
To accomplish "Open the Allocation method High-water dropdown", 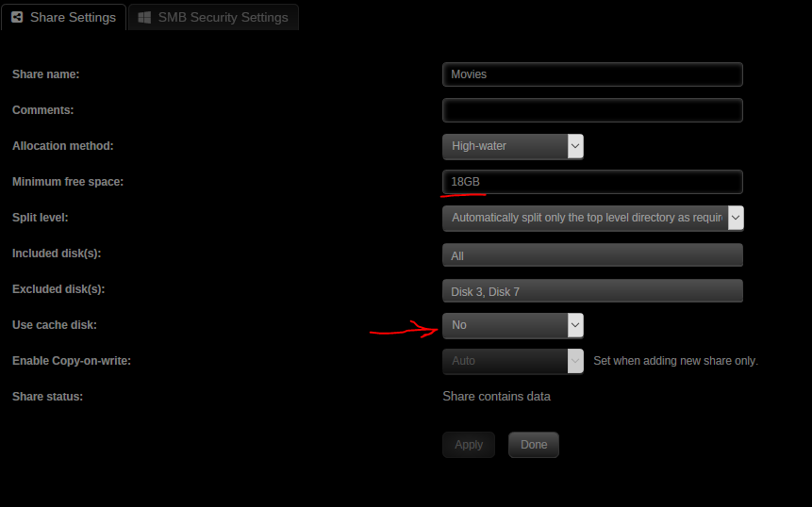I will point(513,146).
